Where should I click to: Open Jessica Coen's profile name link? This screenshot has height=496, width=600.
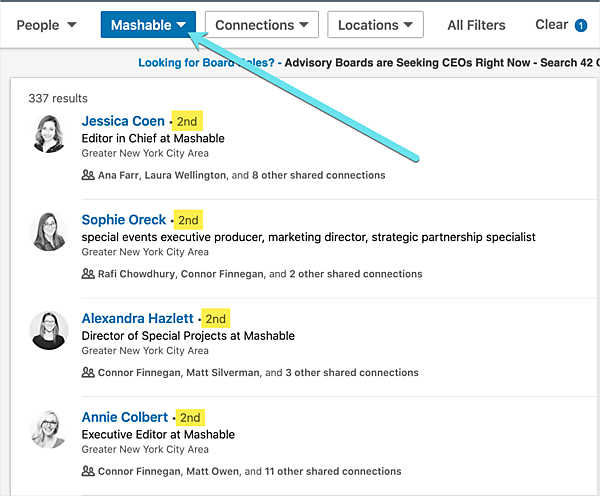click(x=123, y=121)
